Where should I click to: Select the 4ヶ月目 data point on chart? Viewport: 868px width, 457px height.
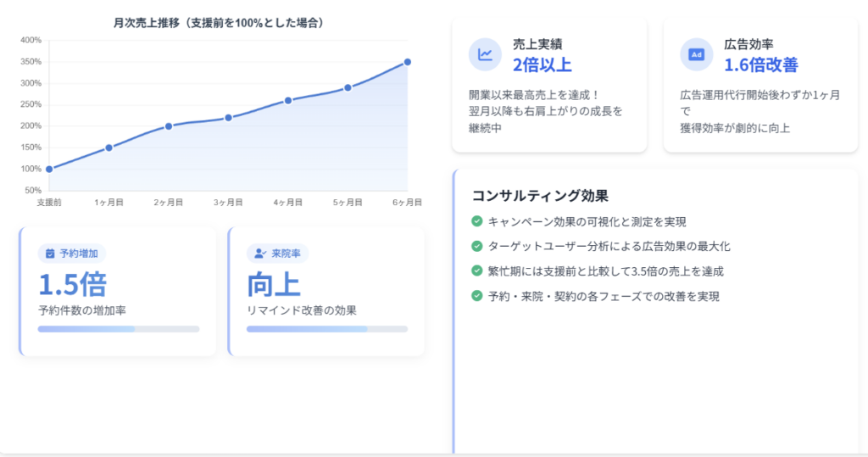click(x=288, y=100)
